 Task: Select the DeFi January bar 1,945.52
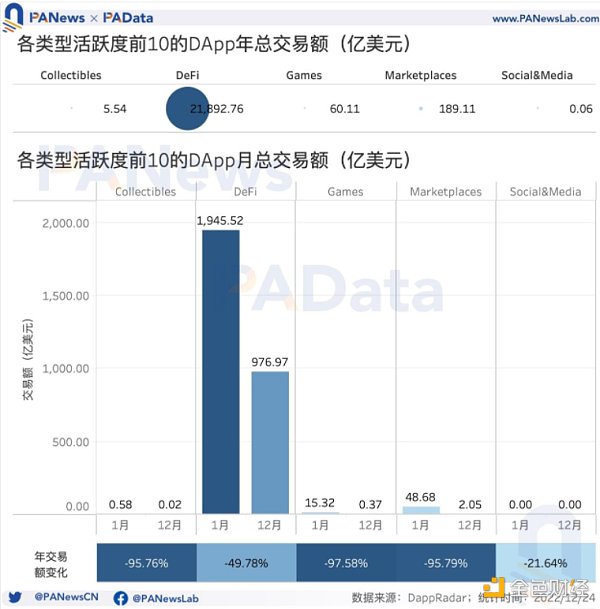[x=221, y=372]
